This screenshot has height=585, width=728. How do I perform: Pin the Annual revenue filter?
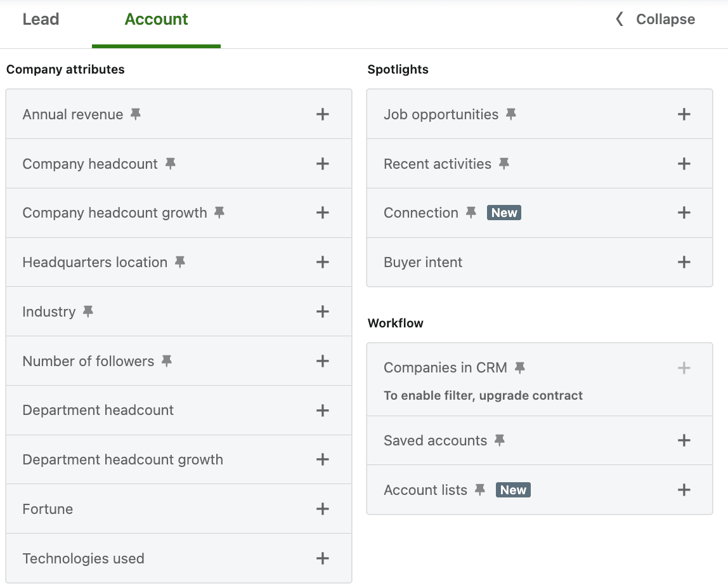tap(134, 114)
